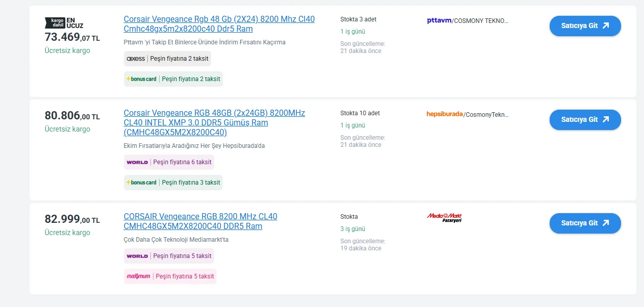Image resolution: width=644 pixels, height=307 pixels.
Task: Click the price 82.999,00 TL
Action: click(72, 219)
